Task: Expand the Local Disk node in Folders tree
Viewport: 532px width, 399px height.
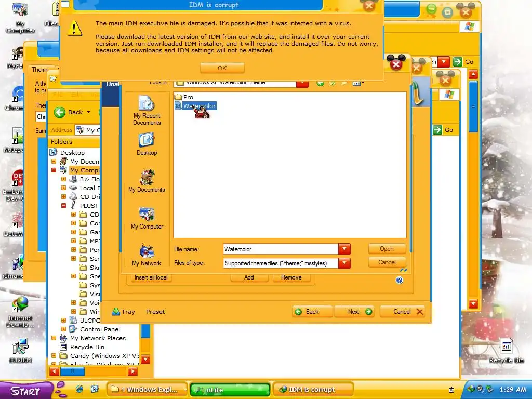Action: (63, 188)
